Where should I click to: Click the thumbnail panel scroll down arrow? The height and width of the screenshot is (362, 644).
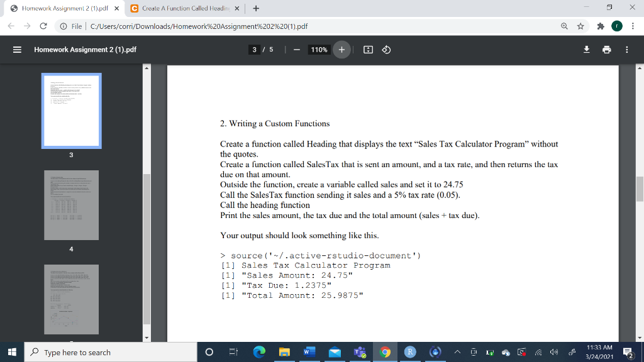coord(147,338)
